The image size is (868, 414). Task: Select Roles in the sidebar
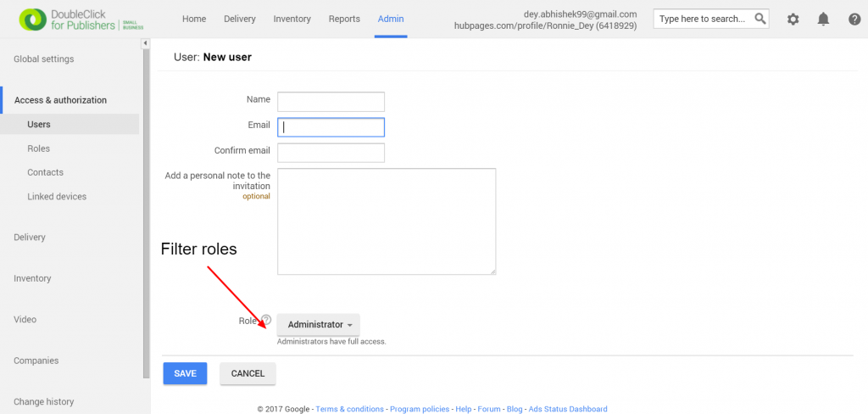(x=38, y=148)
